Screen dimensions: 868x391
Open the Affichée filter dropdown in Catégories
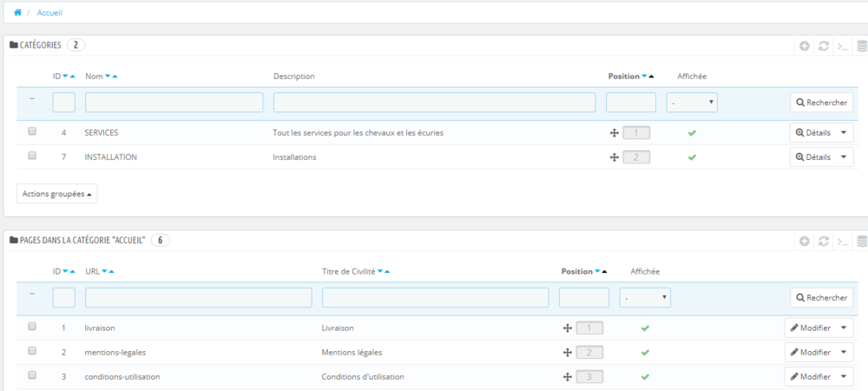click(692, 103)
